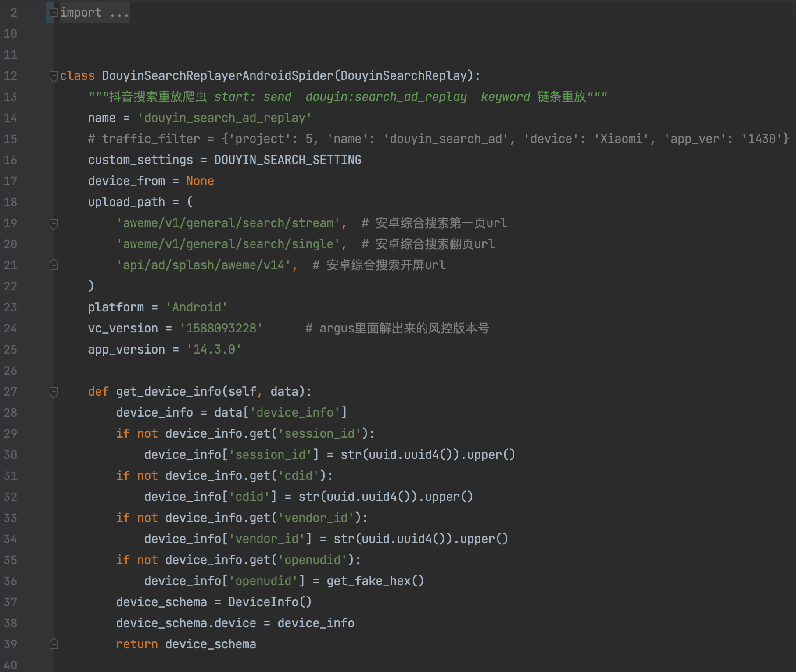The width and height of the screenshot is (796, 672).
Task: Click 'aweme/v1/general/search/single' string
Action: click(228, 244)
